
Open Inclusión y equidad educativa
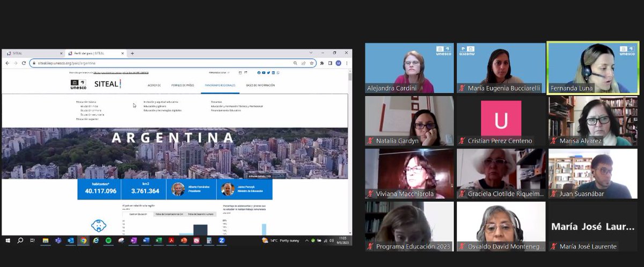click(x=161, y=101)
